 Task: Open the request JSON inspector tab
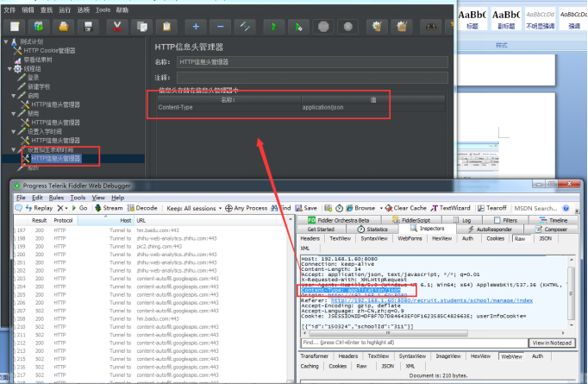[x=545, y=238]
